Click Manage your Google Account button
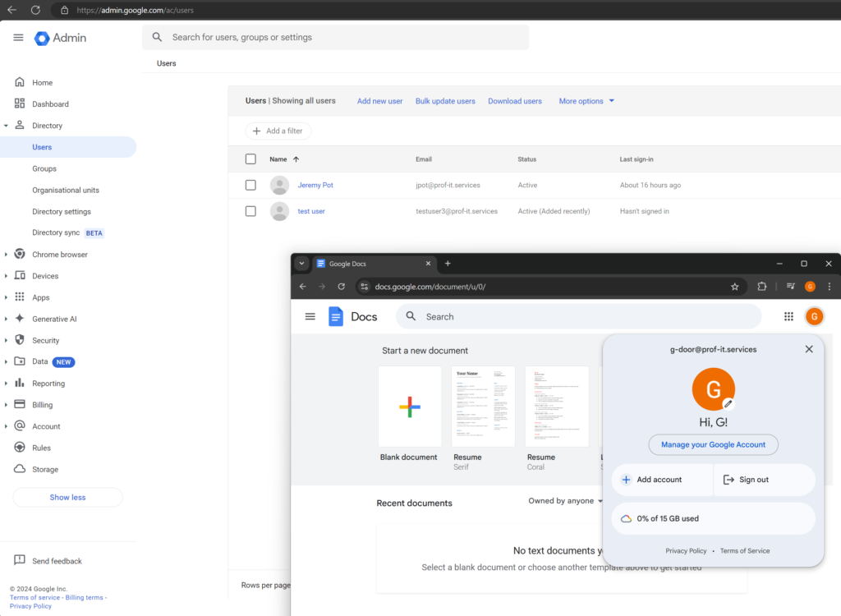Viewport: 841px width, 616px height. tap(713, 444)
